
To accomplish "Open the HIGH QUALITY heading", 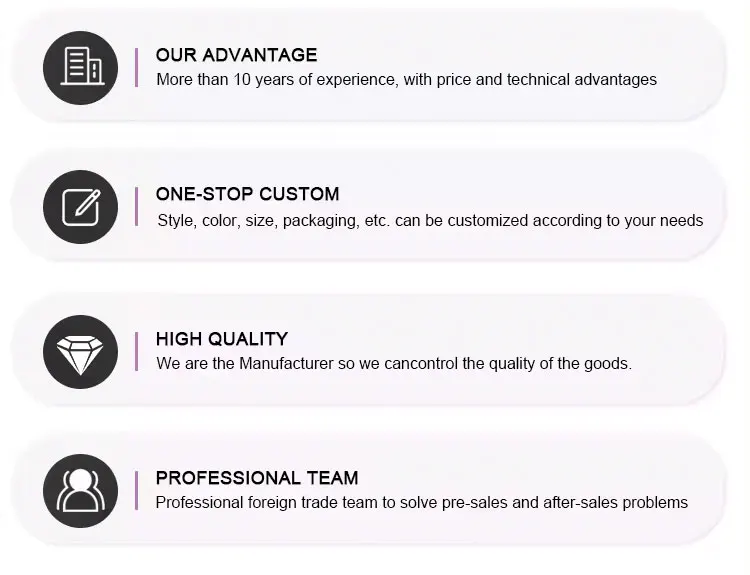I will click(x=221, y=339).
